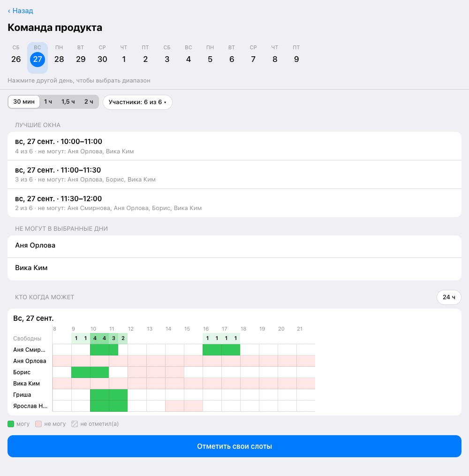Open the 11:00–11:30 best window

tap(234, 174)
